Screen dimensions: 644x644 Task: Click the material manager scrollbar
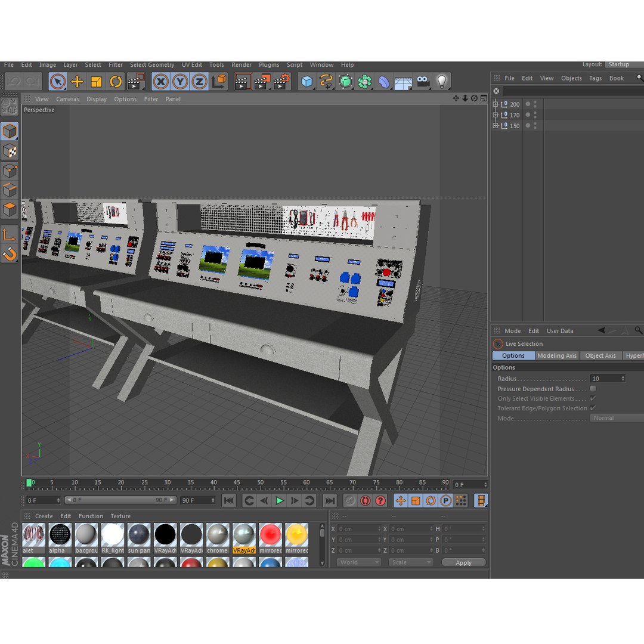pyautogui.click(x=323, y=544)
